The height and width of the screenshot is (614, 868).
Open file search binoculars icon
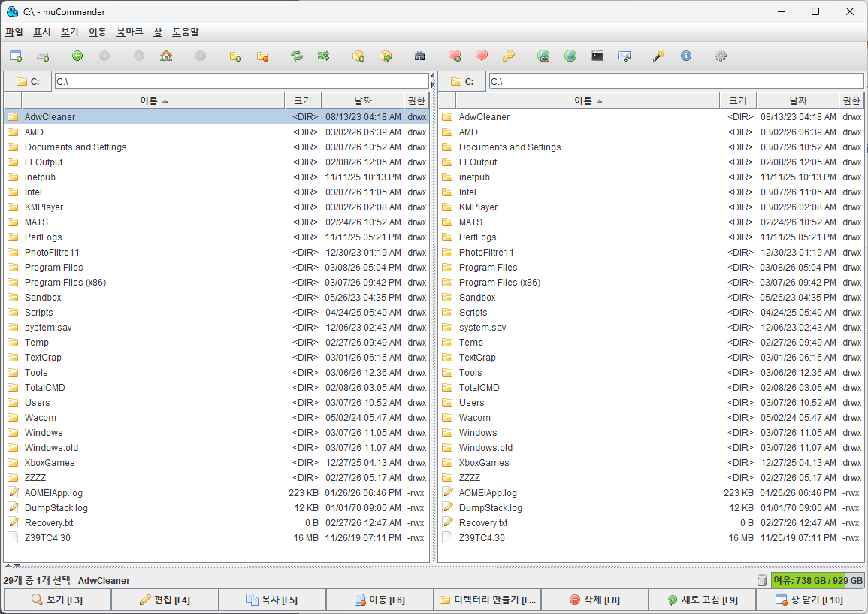click(419, 56)
